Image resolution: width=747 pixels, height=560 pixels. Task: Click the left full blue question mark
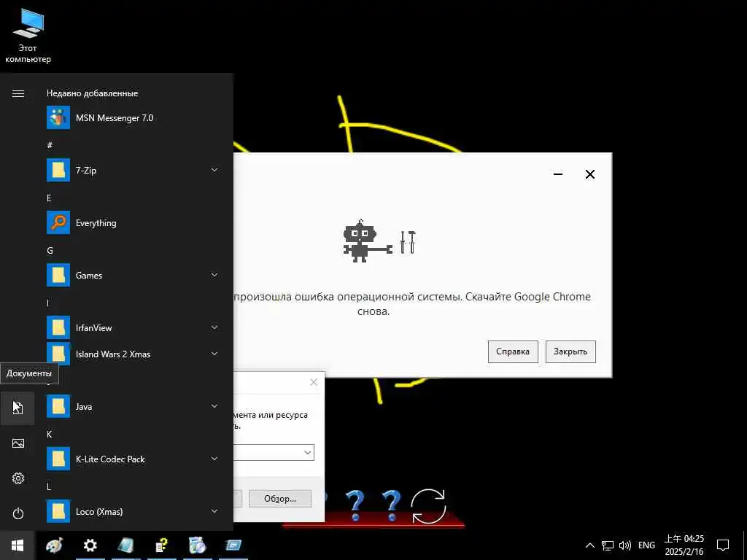(355, 506)
